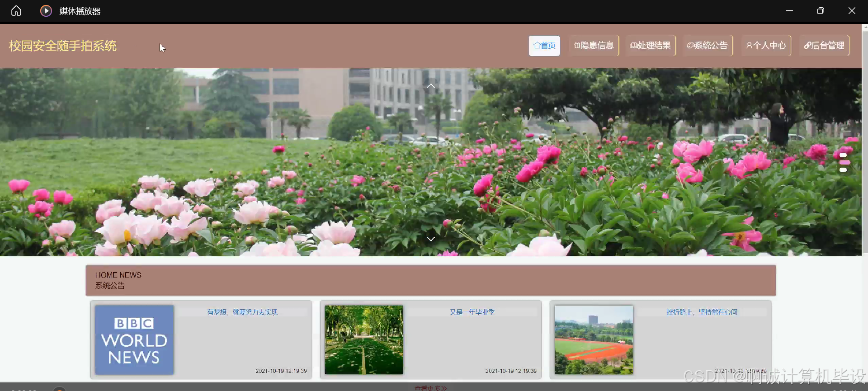Click the home icon in title bar
The image size is (868, 391).
click(x=16, y=11)
